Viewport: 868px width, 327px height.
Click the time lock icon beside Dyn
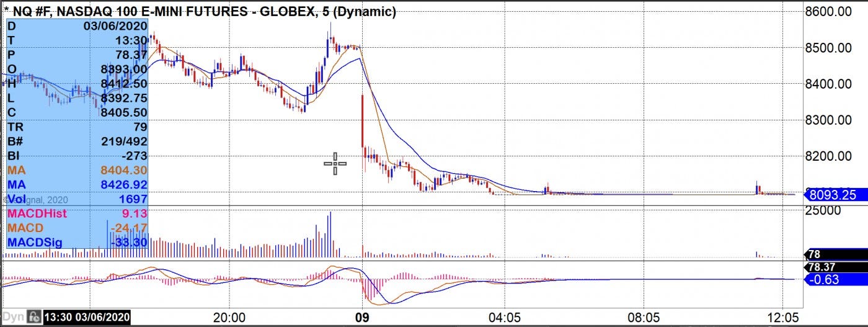pos(33,317)
